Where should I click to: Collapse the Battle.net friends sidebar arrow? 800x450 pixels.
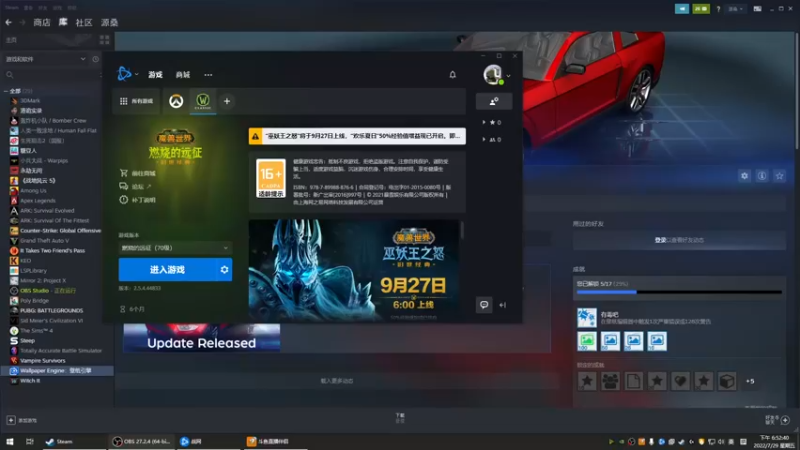click(503, 305)
